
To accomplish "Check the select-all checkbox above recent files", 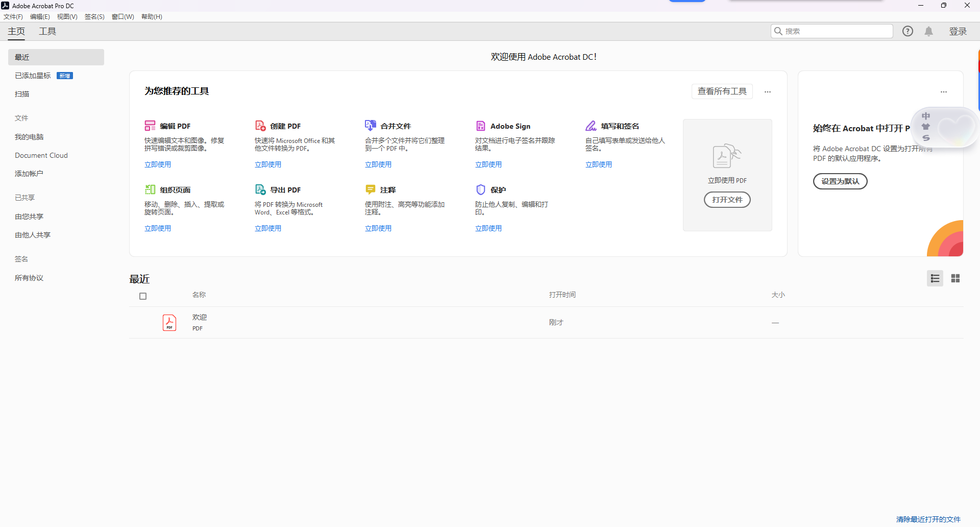I will pyautogui.click(x=143, y=296).
